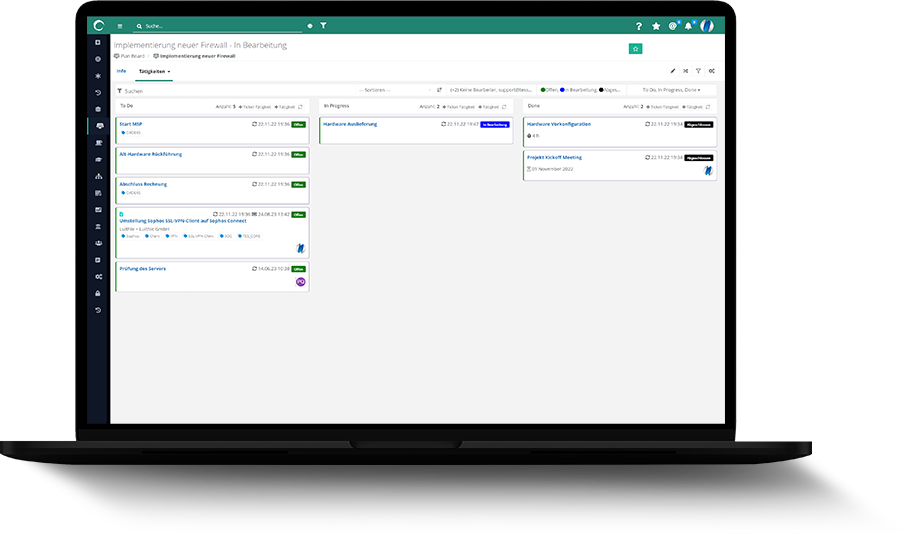Click the asterisk sidebar icon
Viewport: 906px width, 535px height.
point(98,76)
